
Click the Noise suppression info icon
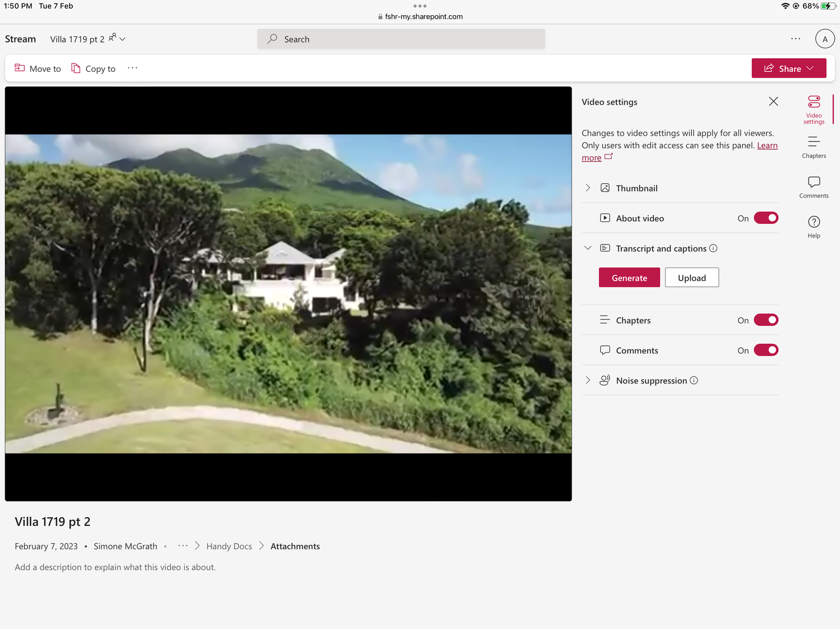click(x=694, y=380)
